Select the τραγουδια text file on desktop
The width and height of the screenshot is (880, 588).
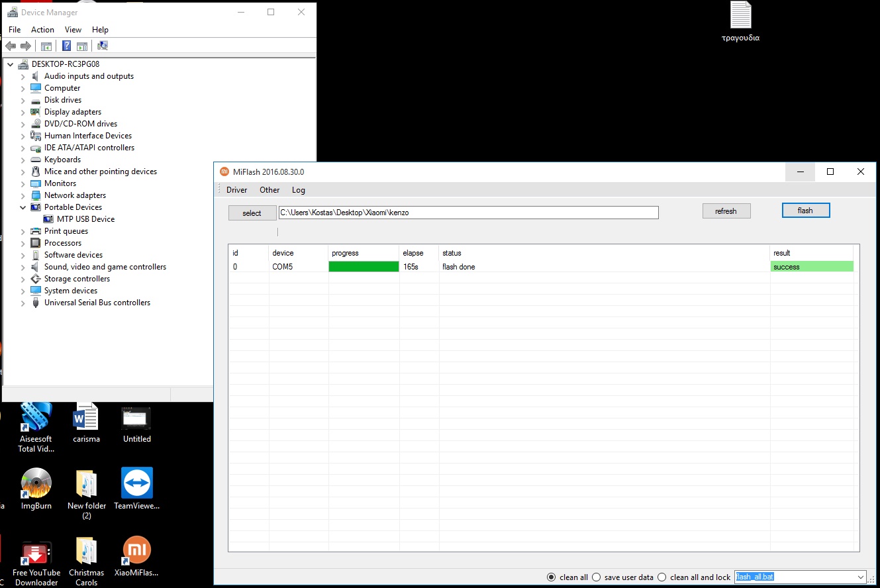tap(740, 22)
